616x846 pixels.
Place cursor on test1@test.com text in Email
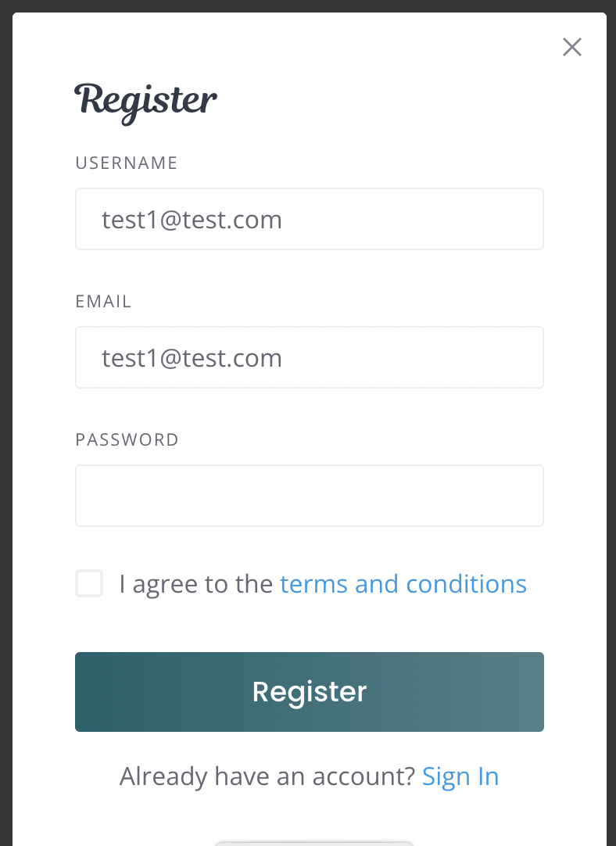pyautogui.click(x=192, y=358)
